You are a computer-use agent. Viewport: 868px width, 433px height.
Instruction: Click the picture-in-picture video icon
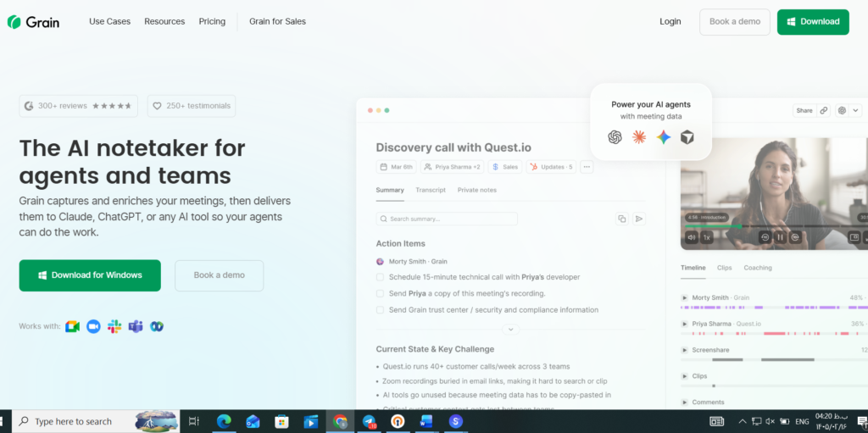[854, 237]
